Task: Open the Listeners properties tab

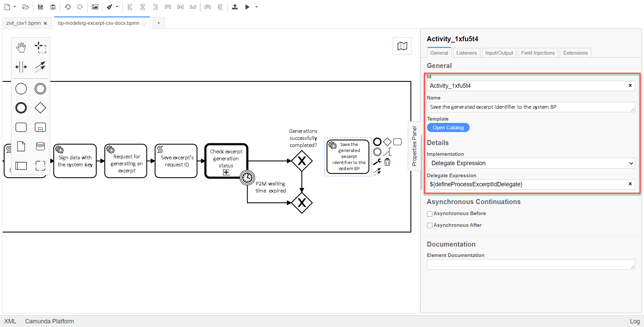Action: (x=467, y=53)
